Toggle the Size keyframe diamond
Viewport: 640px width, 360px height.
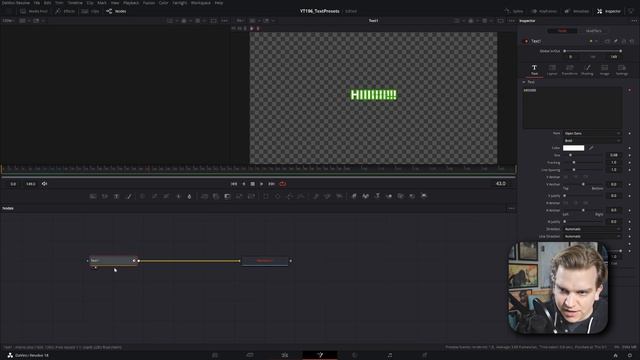tap(629, 155)
